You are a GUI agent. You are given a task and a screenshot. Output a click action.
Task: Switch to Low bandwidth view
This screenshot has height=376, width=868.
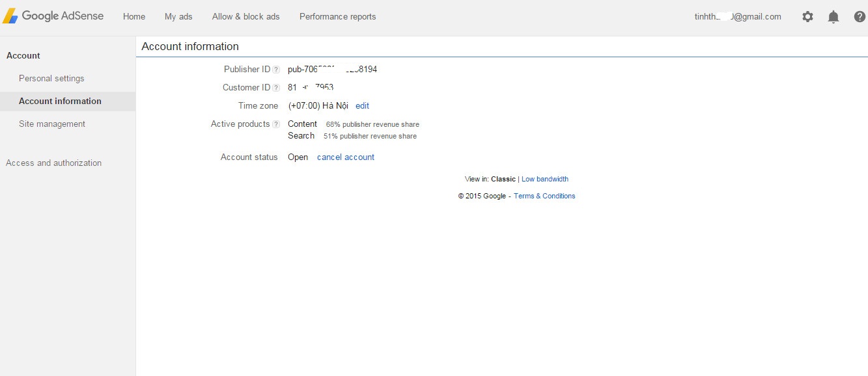coord(545,180)
